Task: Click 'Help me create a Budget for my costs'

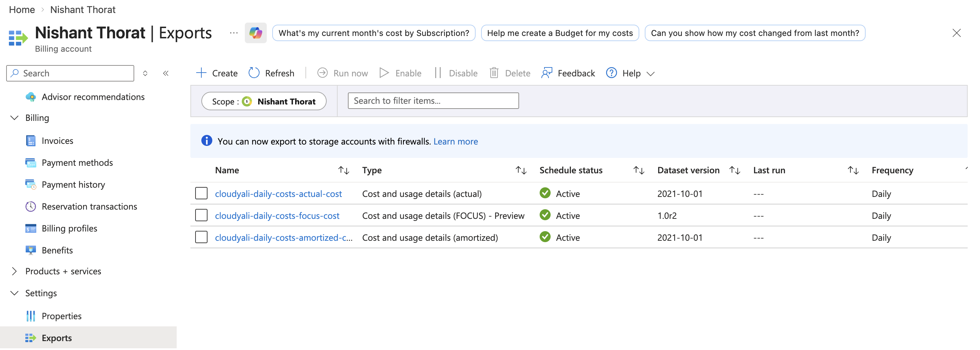Action: (x=560, y=33)
